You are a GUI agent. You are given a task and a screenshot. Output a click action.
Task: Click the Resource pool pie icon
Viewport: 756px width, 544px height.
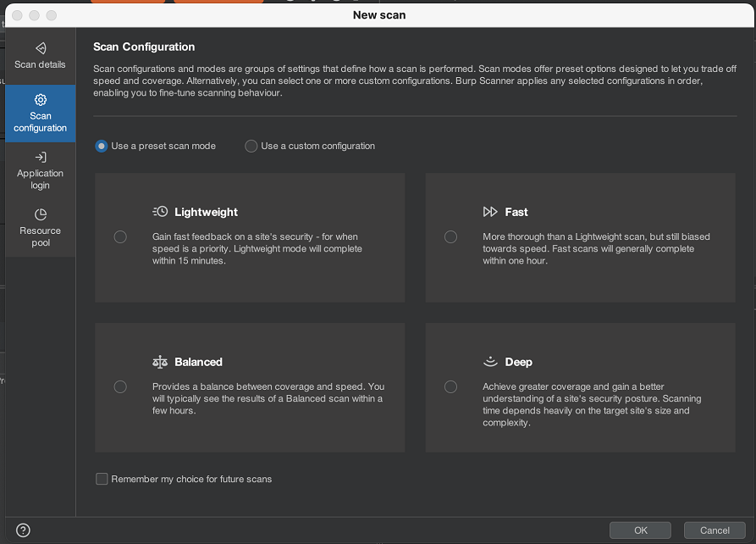41,214
